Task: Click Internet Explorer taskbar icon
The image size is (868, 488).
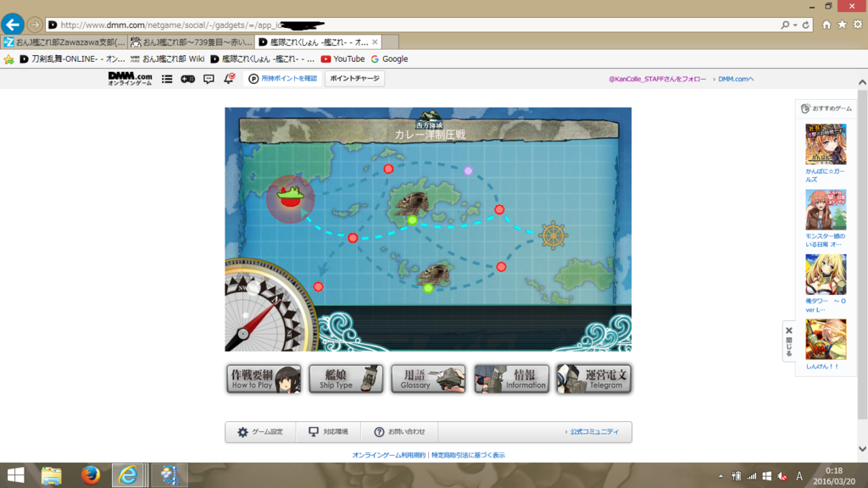Action: click(x=129, y=475)
